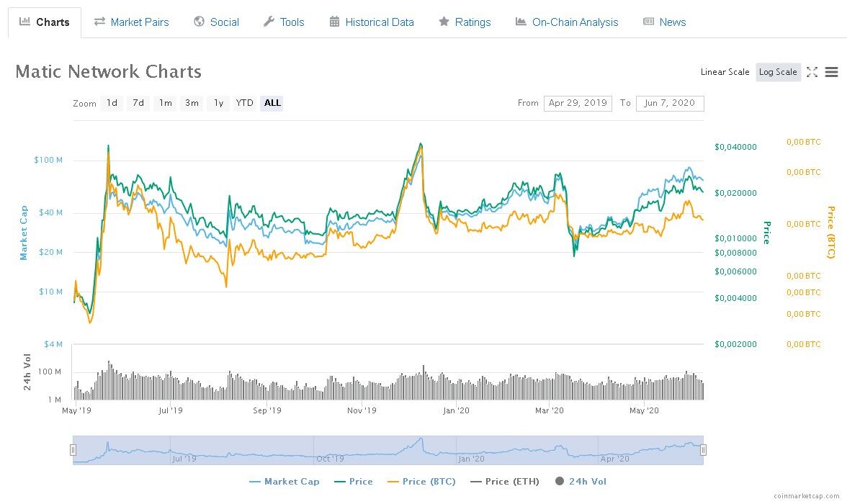Click the newspaper icon beside News
This screenshot has height=504, width=860.
pos(648,22)
